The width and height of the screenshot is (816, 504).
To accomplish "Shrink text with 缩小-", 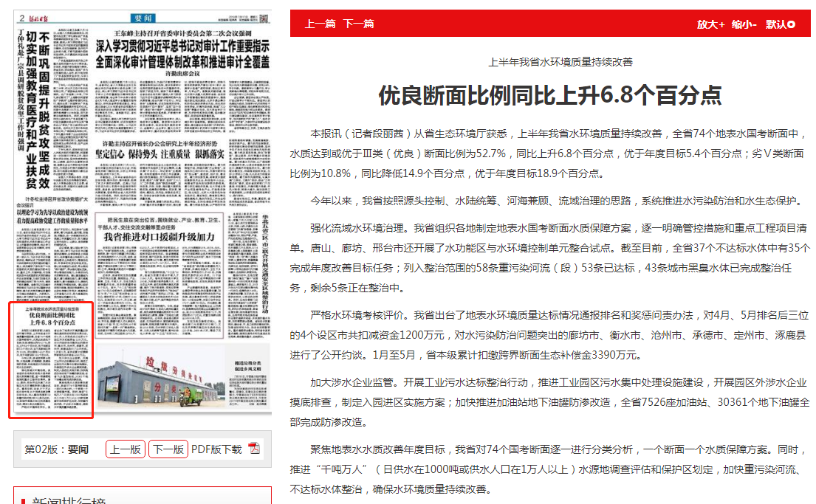I will coord(744,24).
